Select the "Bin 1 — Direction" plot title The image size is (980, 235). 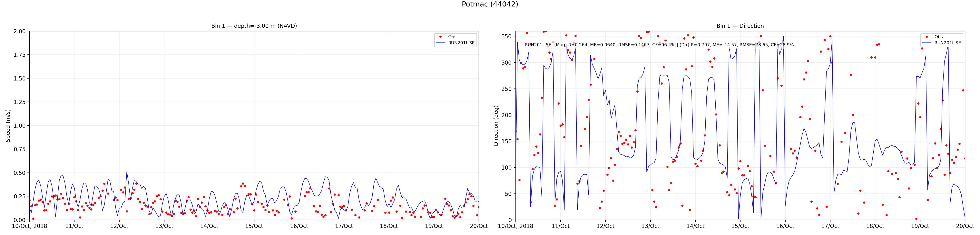click(740, 26)
